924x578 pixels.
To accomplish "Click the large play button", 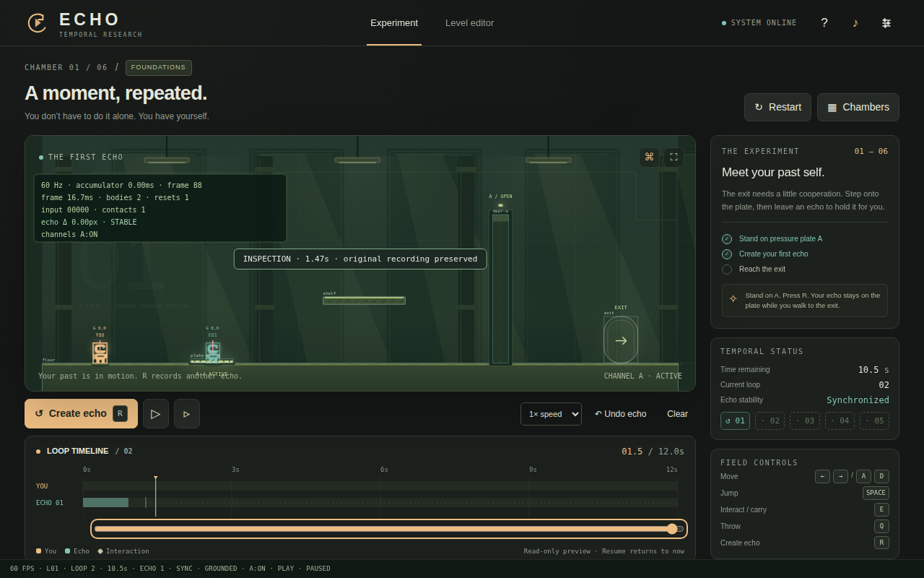I will tap(156, 413).
